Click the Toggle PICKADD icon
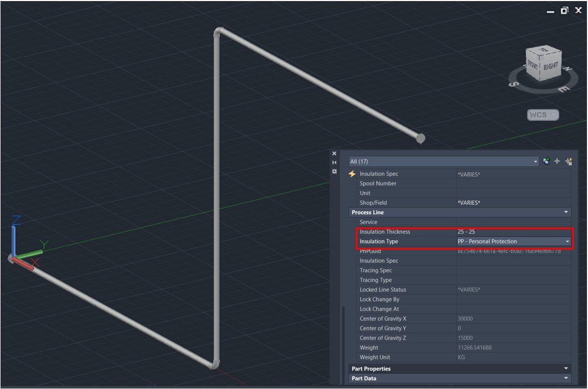Viewport: 588px width, 389px height. 546,161
